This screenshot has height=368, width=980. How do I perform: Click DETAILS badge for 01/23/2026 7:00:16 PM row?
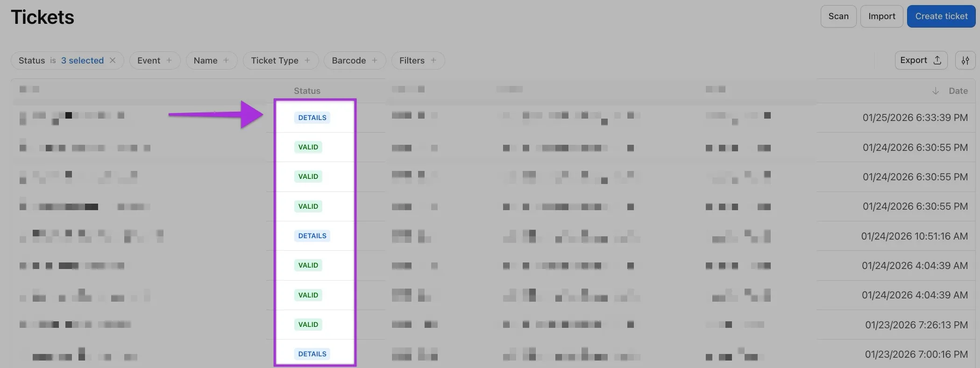(312, 354)
